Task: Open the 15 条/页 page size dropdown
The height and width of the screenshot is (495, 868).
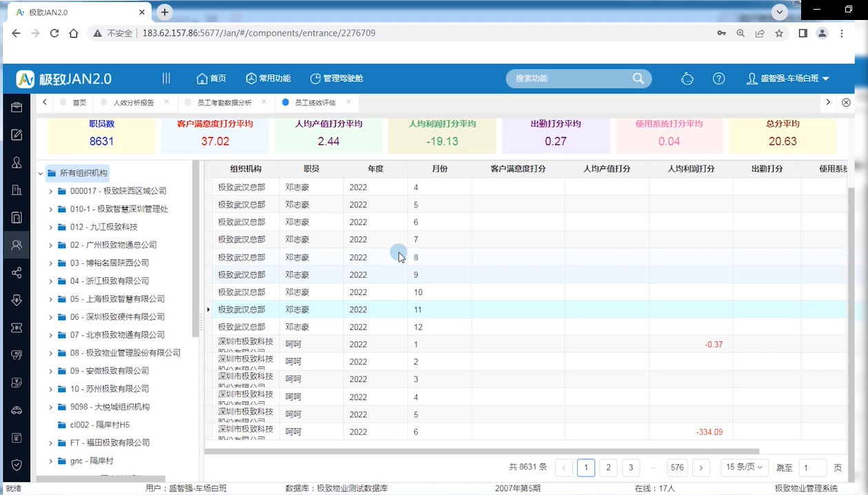Action: pos(745,467)
